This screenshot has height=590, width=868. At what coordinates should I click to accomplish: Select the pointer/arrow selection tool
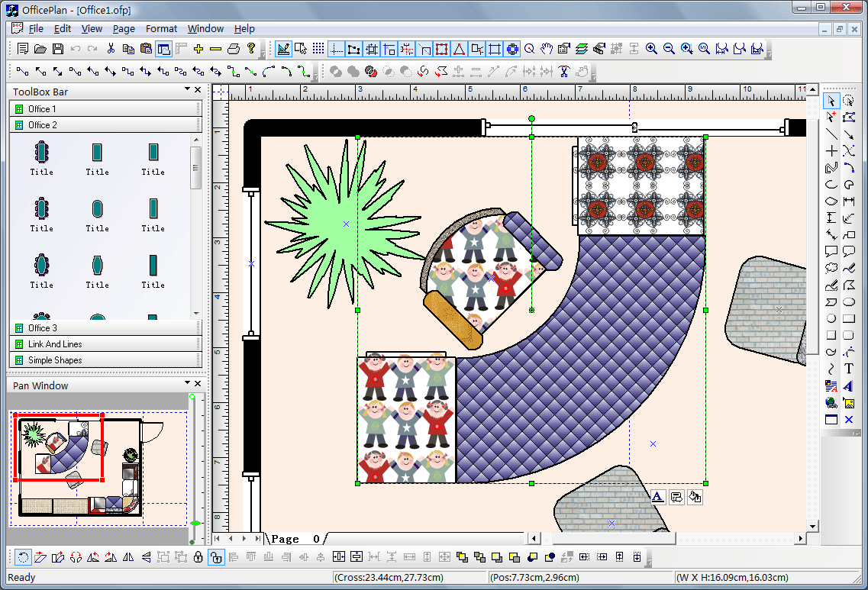click(x=831, y=100)
